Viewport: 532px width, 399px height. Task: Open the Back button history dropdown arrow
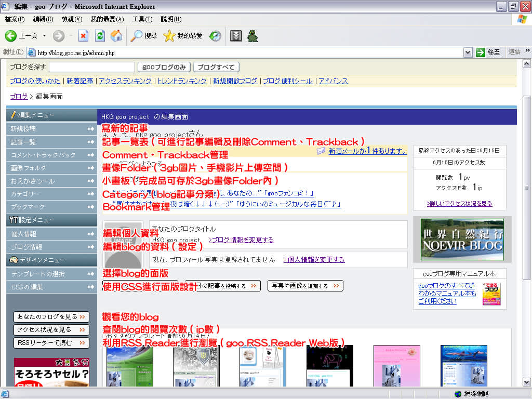click(44, 36)
